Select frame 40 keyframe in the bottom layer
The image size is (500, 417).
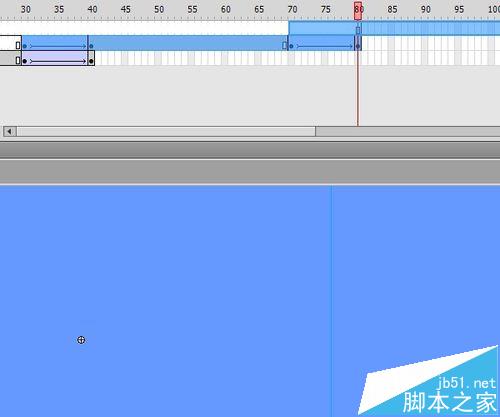(x=91, y=61)
